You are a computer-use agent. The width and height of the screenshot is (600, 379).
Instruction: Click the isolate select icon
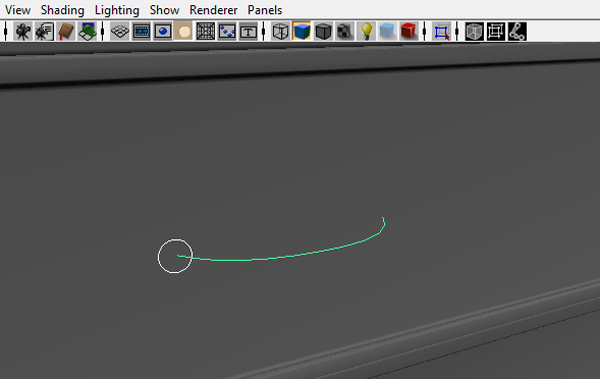[x=441, y=31]
